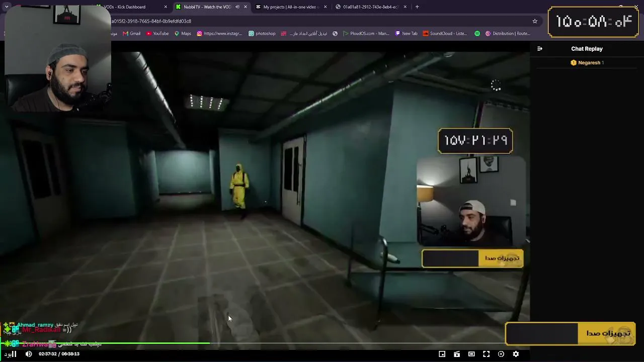Toggle theater mode in the player

tap(471, 354)
